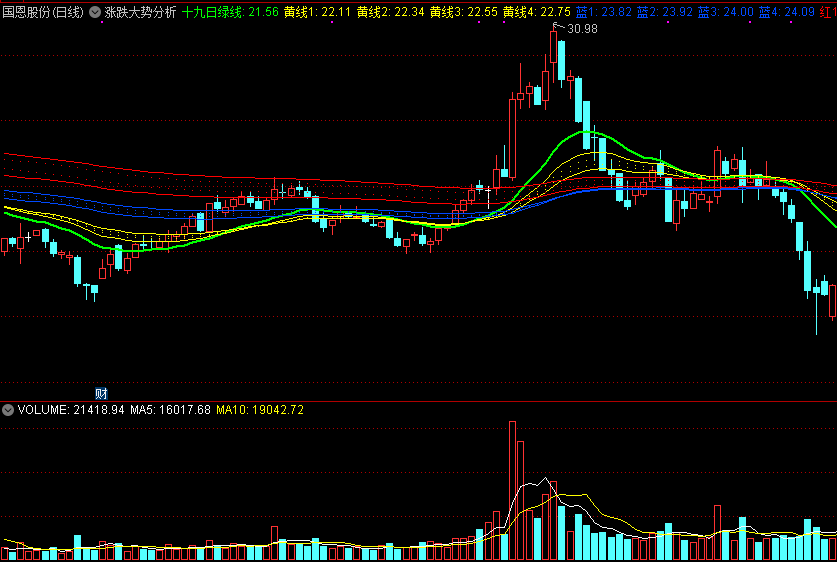Click the 黄线3: 22.55 value
The width and height of the screenshot is (837, 562).
[464, 12]
